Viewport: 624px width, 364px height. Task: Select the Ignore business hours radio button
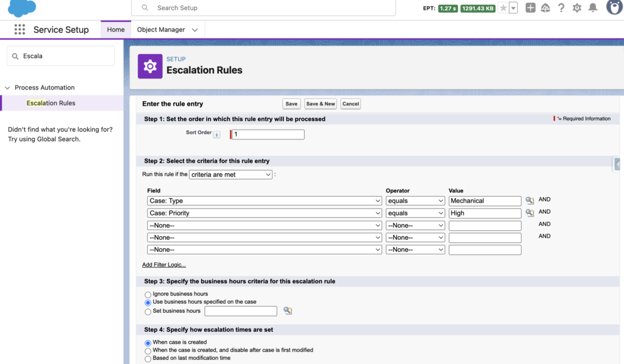(x=147, y=294)
